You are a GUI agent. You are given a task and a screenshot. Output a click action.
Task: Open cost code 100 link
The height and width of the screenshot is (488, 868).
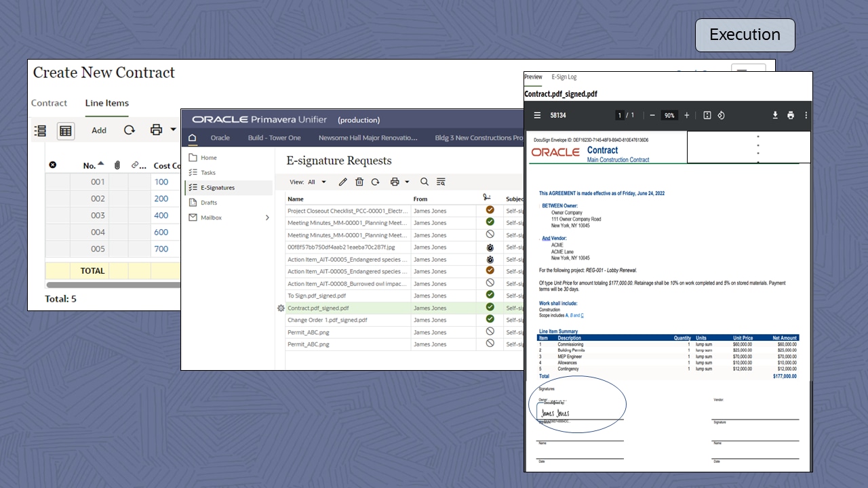[x=161, y=182]
